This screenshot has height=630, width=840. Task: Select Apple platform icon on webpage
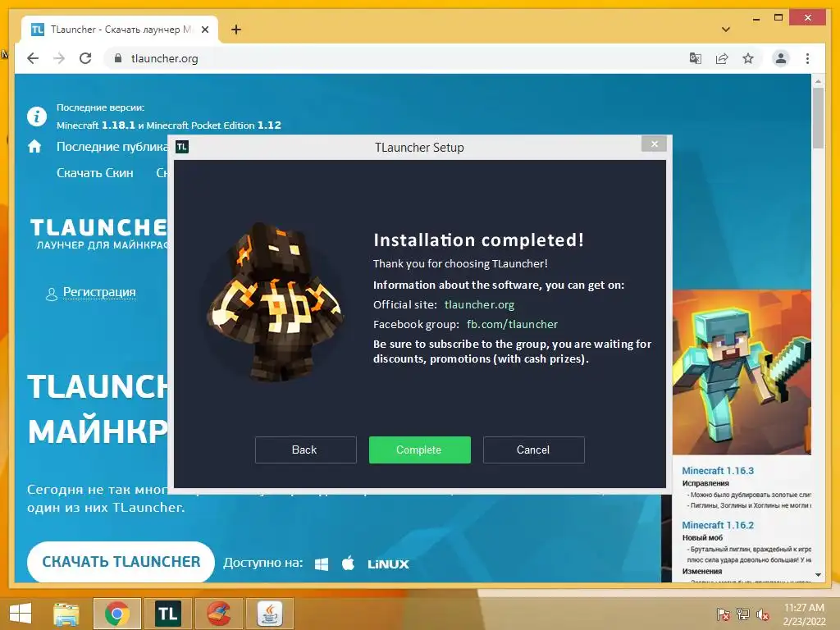(348, 563)
